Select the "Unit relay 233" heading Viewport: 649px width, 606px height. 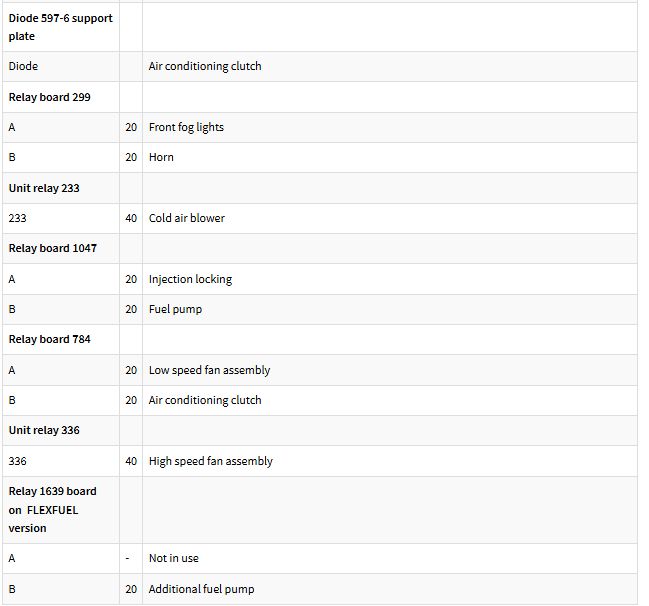click(44, 188)
